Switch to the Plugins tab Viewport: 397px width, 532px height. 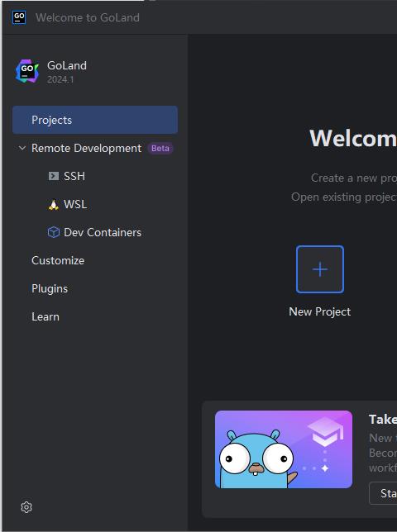click(50, 289)
